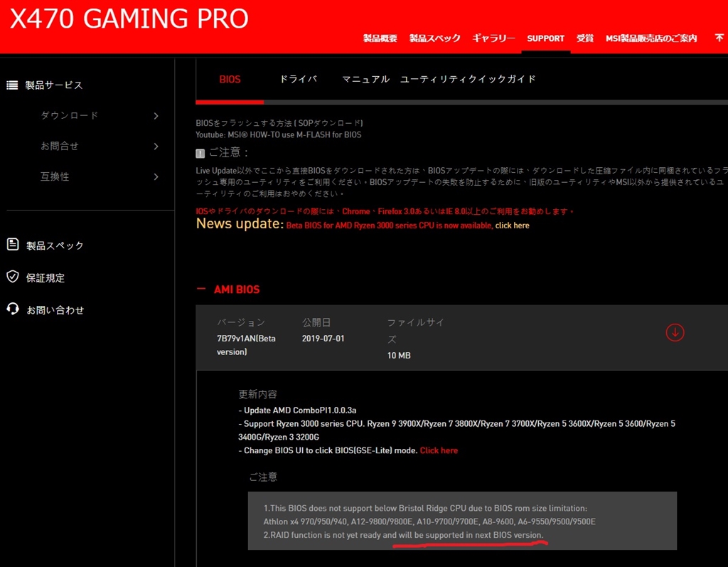Screen dimensions: 728x567
Task: Click the X470 GAMING PRO title
Action: (129, 19)
